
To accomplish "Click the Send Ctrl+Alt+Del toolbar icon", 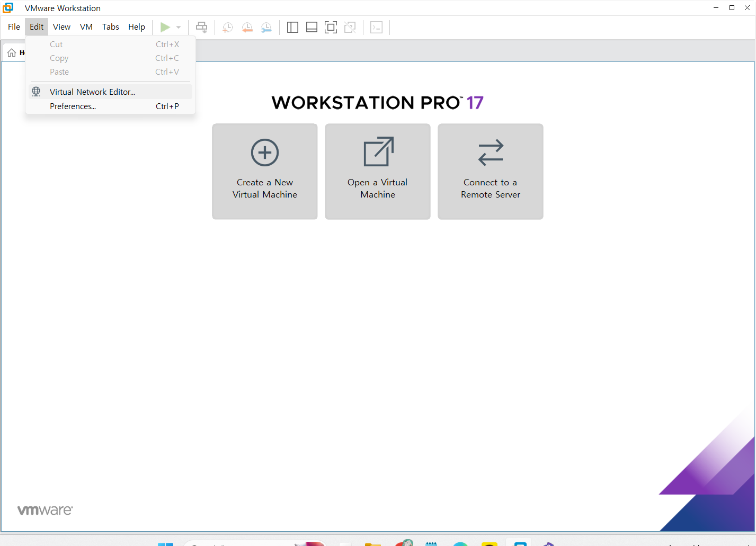I will [202, 27].
